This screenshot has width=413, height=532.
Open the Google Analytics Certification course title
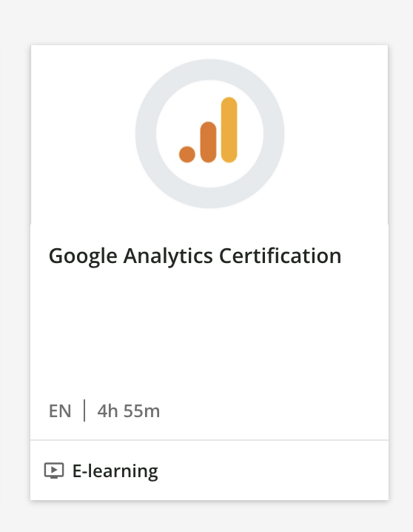pos(195,256)
